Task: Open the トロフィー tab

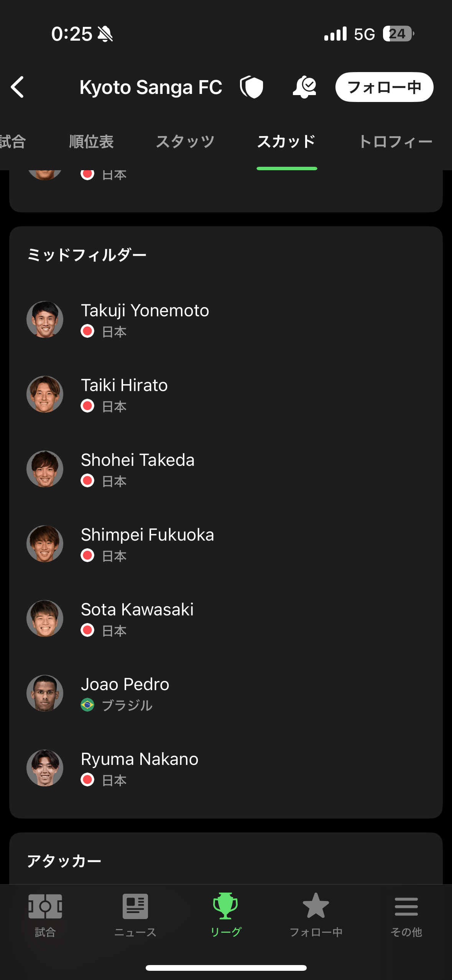Action: click(395, 142)
